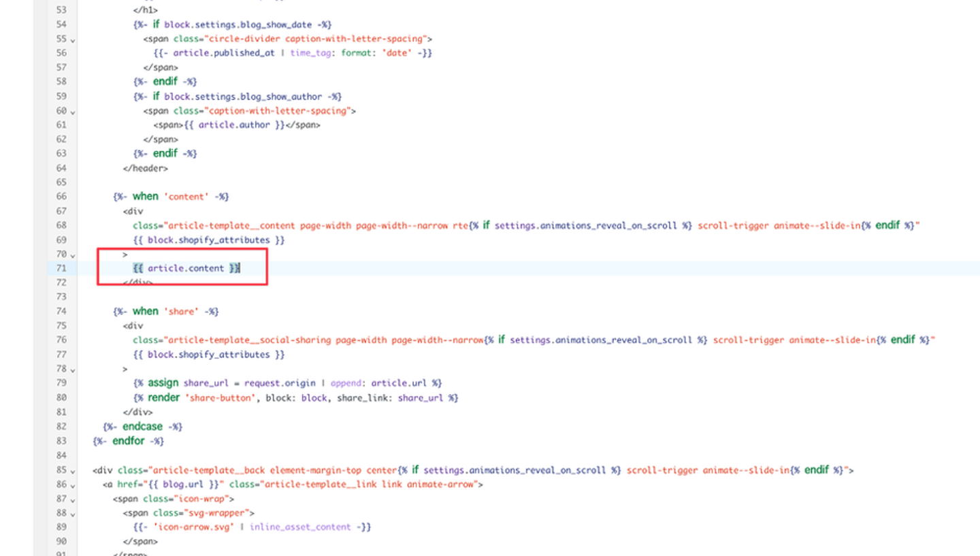This screenshot has height=556, width=980.
Task: Click line number 66 in the gutter
Action: (x=61, y=197)
